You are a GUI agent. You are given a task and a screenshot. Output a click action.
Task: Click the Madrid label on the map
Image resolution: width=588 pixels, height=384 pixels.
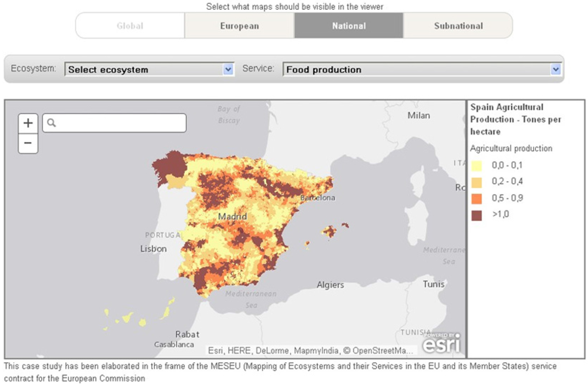tap(233, 217)
